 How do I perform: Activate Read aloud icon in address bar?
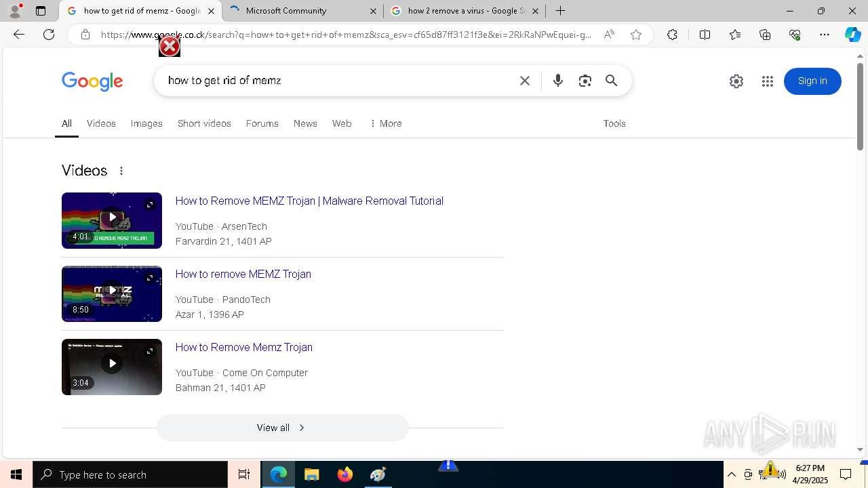(x=609, y=35)
